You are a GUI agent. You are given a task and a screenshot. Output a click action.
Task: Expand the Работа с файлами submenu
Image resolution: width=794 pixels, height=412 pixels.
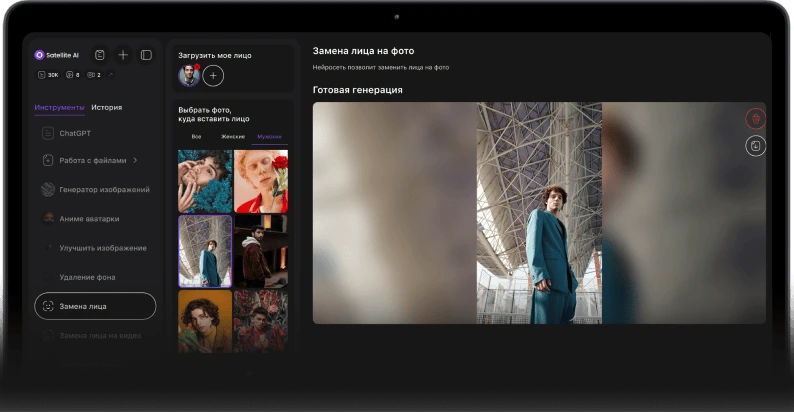pyautogui.click(x=135, y=160)
